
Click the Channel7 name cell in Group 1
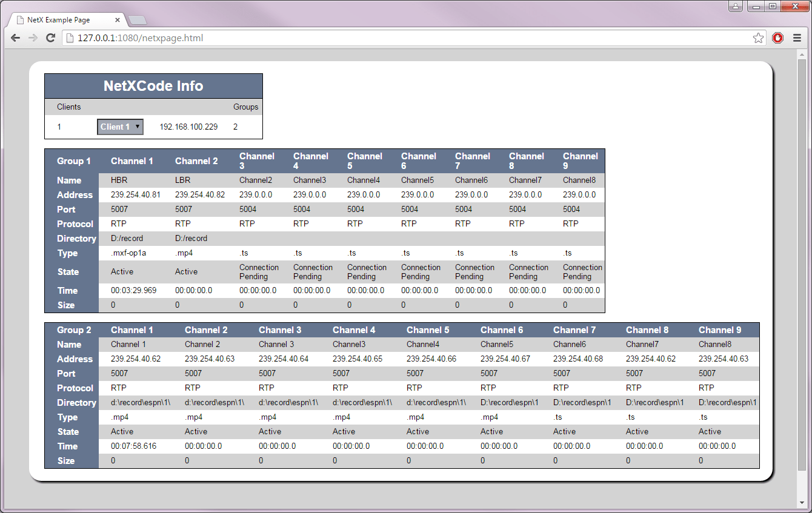pyautogui.click(x=525, y=180)
